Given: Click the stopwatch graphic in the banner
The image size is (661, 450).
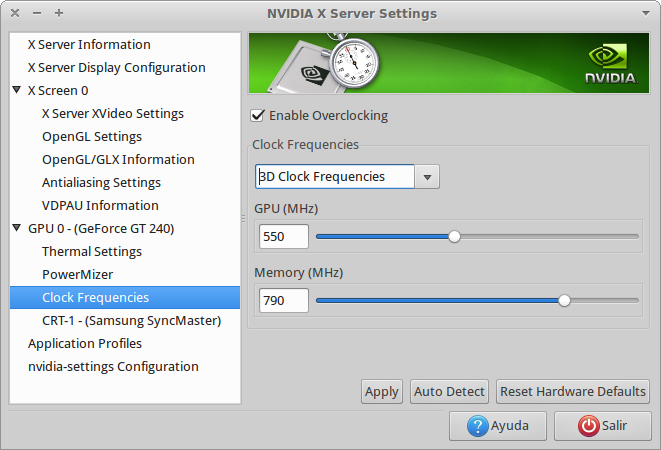Looking at the screenshot, I should tap(354, 61).
